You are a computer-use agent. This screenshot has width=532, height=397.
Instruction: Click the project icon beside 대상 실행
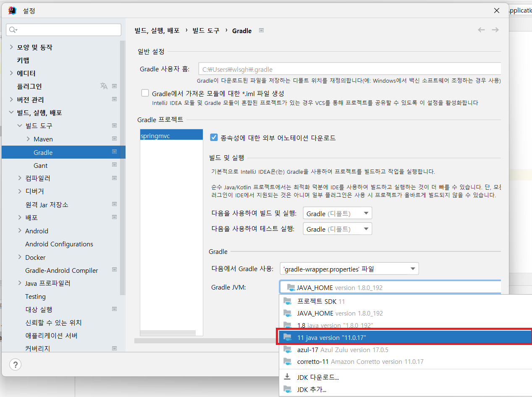114,309
